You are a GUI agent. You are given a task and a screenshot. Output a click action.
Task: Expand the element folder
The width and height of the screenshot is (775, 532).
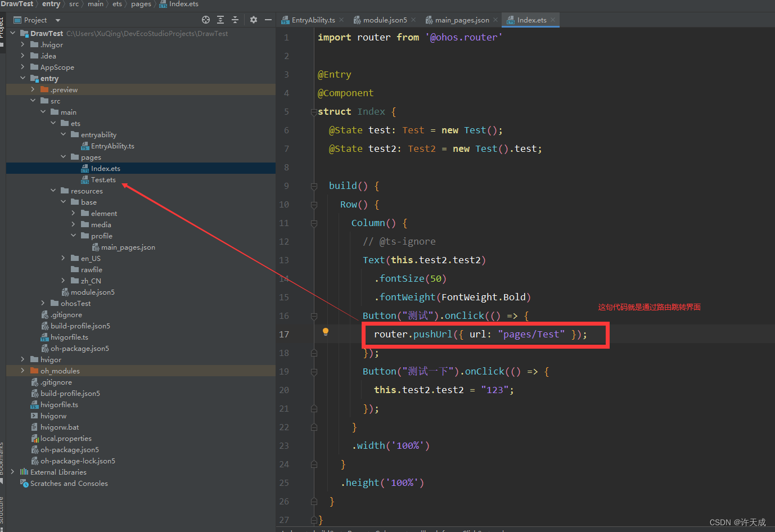(x=73, y=213)
